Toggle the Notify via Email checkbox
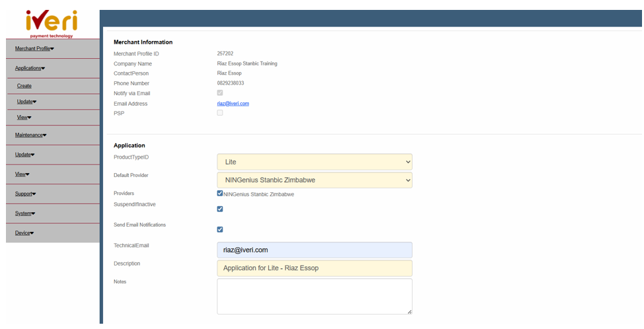 click(x=220, y=93)
